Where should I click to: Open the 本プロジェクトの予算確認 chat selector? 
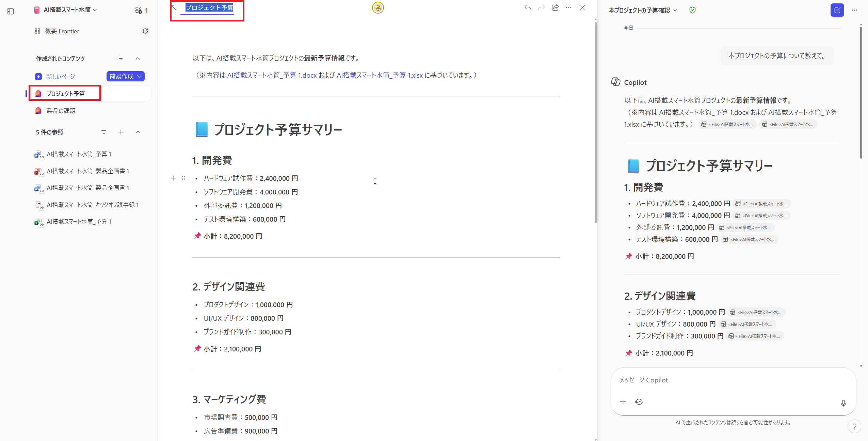[x=643, y=10]
